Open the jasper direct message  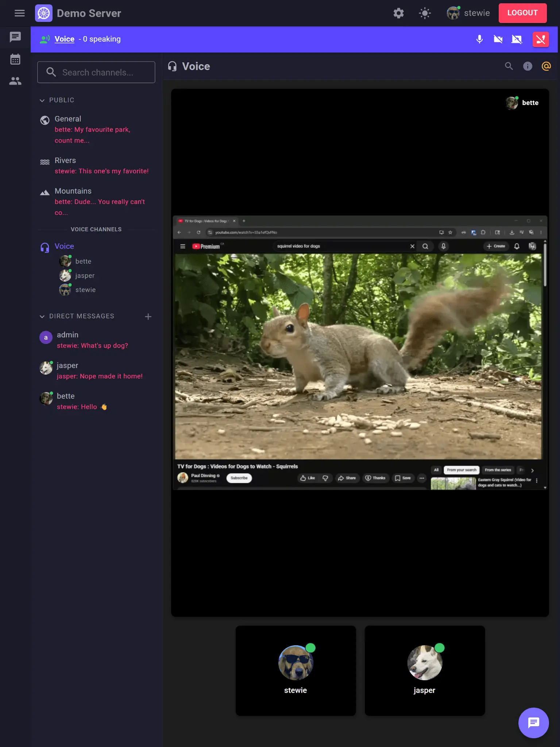[x=96, y=371]
